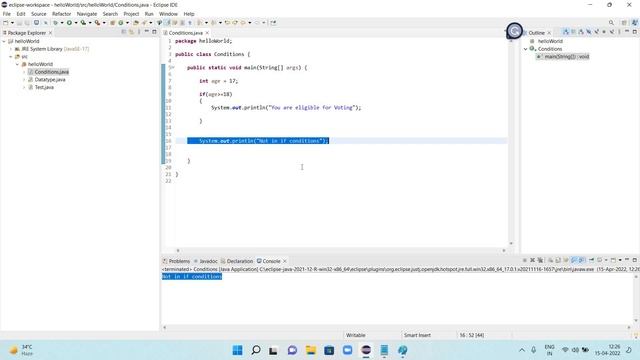Click the Open Console icon
The height and width of the screenshot is (360, 640).
coord(613,260)
